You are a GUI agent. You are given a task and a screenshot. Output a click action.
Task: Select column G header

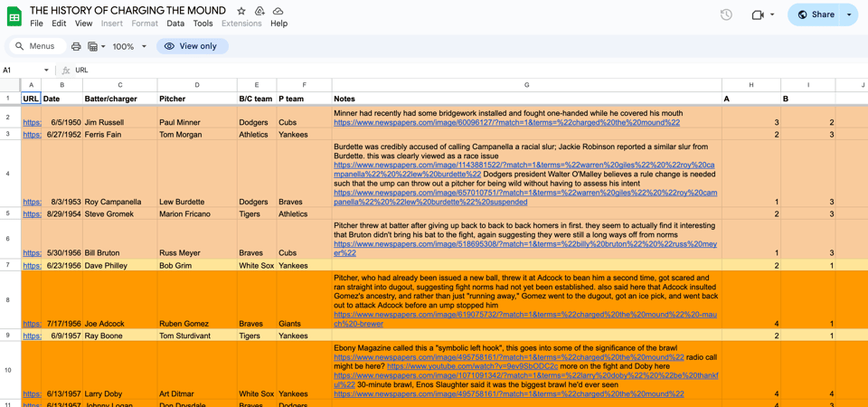pyautogui.click(x=526, y=85)
